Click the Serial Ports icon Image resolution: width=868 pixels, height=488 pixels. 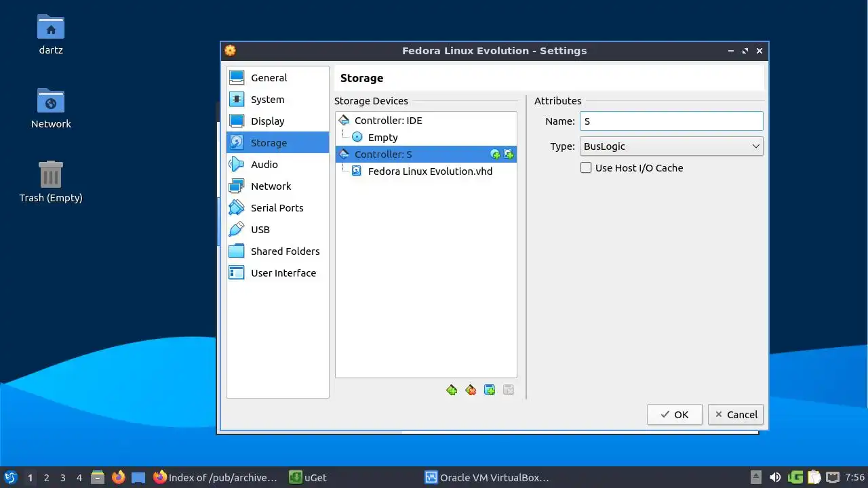pyautogui.click(x=237, y=208)
